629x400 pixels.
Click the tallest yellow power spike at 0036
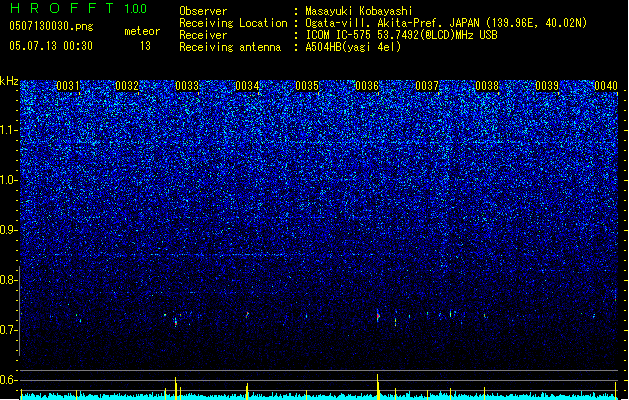click(x=377, y=387)
